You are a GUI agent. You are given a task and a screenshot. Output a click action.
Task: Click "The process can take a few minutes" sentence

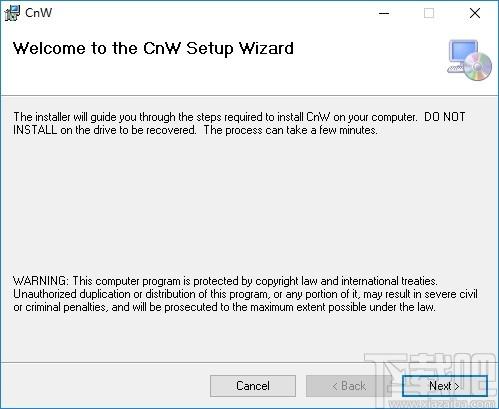pos(291,130)
